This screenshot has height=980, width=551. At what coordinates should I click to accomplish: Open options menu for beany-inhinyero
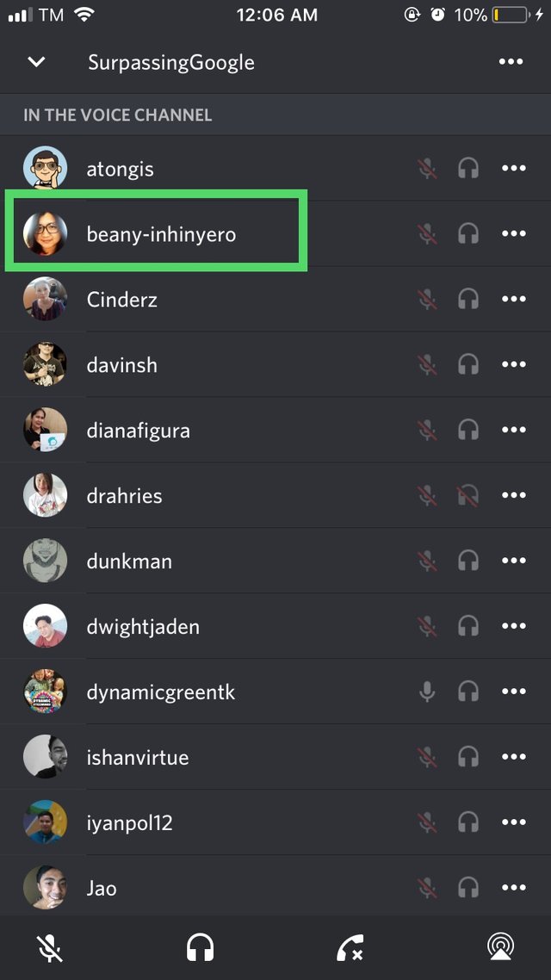(513, 233)
